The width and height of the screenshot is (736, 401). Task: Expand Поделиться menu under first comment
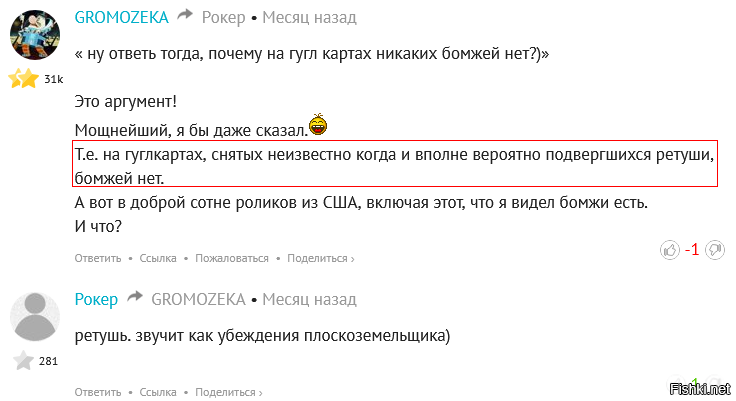(x=321, y=258)
